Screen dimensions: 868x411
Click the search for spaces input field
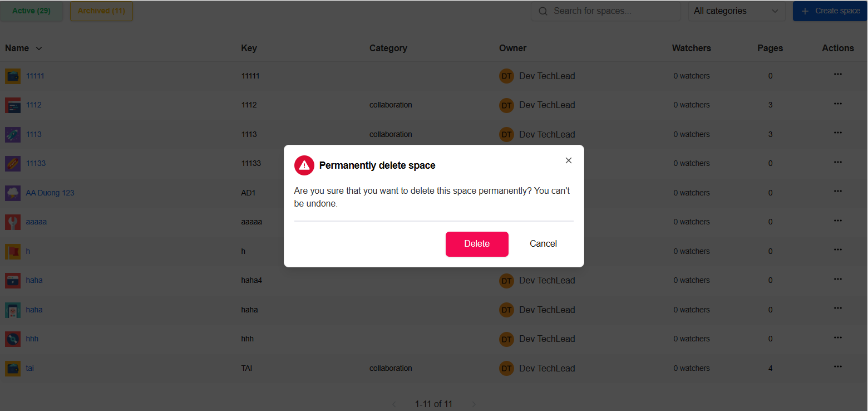pos(606,11)
